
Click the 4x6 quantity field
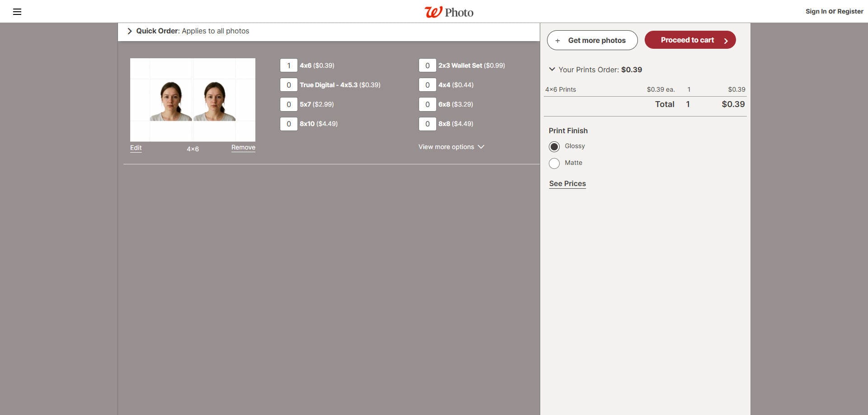point(288,65)
